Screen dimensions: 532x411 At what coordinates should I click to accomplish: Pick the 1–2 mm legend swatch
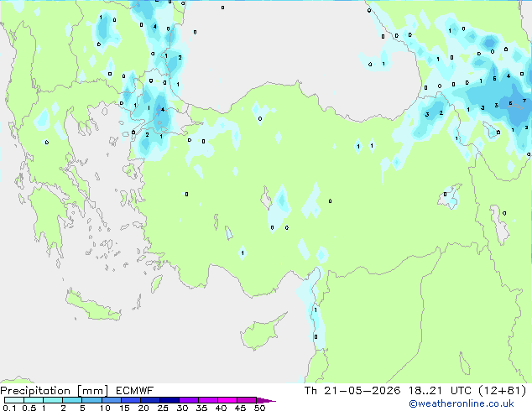pyautogui.click(x=53, y=400)
